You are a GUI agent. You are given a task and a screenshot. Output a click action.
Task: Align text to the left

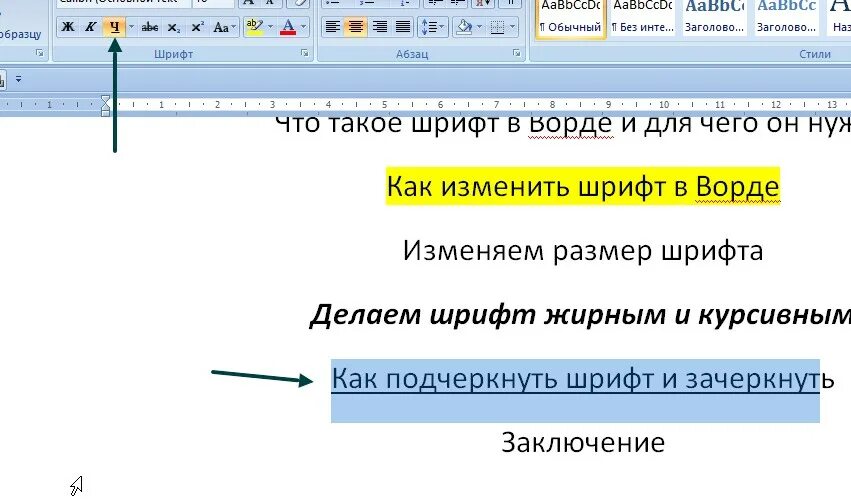pos(333,27)
